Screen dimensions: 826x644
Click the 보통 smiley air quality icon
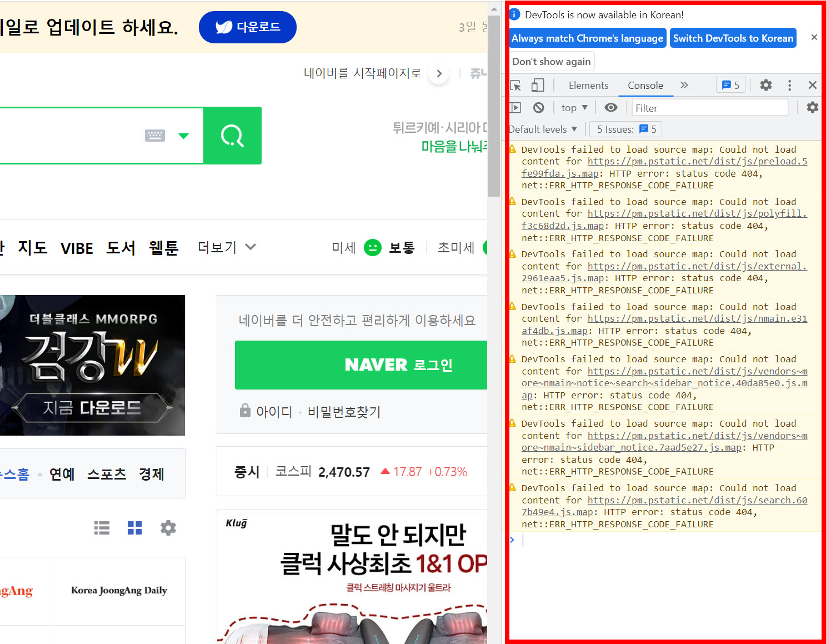click(372, 247)
